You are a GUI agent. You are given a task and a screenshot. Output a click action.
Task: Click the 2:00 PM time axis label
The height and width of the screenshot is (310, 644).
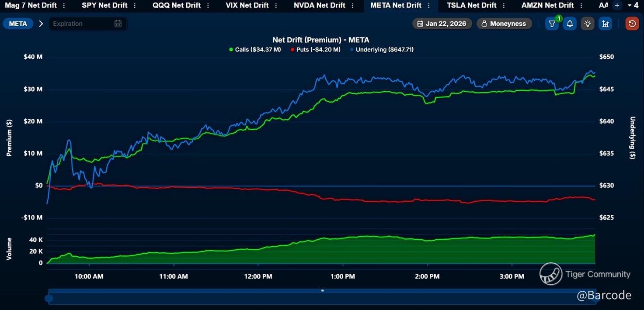click(427, 276)
